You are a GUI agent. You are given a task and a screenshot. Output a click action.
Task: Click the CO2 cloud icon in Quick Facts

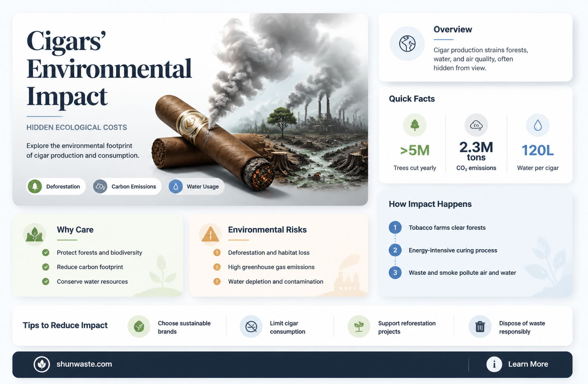476,125
